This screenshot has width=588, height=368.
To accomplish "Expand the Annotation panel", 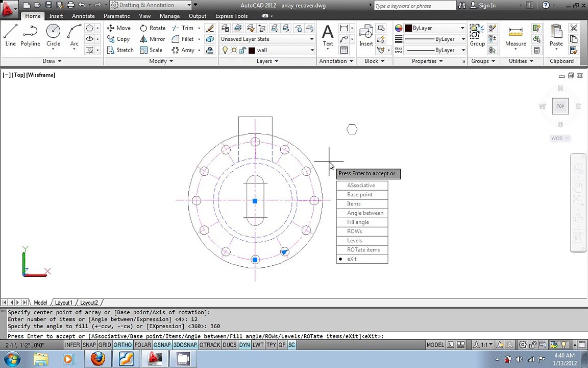I will click(x=336, y=61).
